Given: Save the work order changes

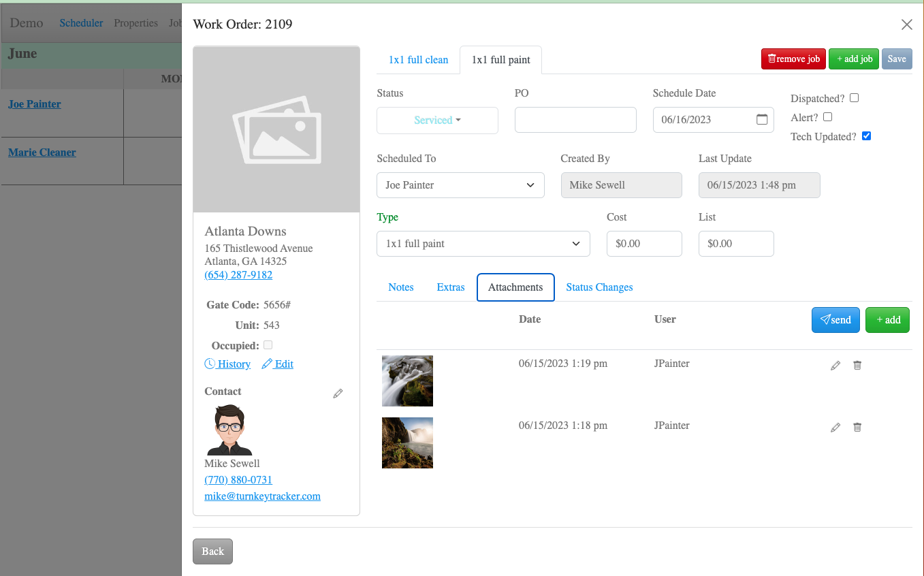Looking at the screenshot, I should (x=897, y=59).
